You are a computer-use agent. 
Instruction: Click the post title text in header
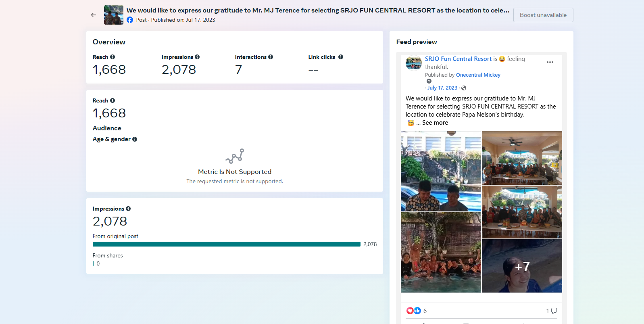(318, 10)
